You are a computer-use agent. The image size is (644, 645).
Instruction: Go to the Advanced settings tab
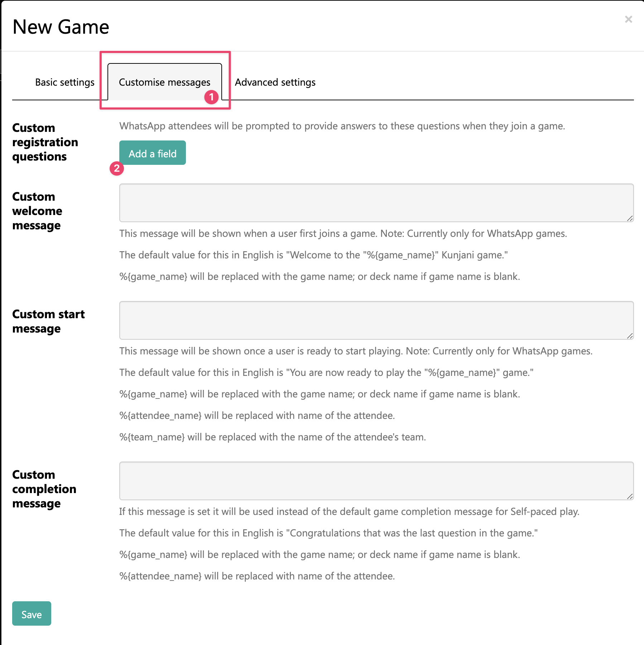275,82
